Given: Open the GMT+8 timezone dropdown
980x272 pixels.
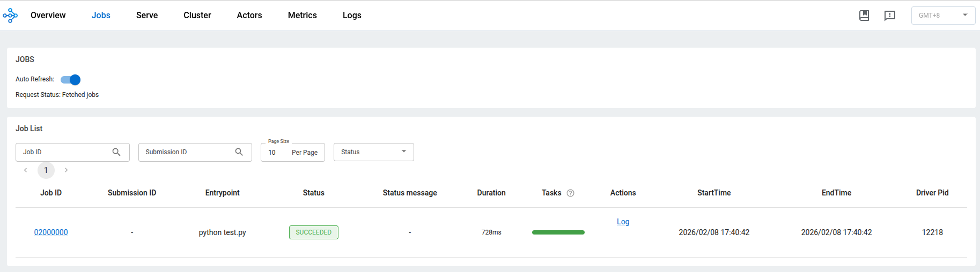Looking at the screenshot, I should point(942,16).
